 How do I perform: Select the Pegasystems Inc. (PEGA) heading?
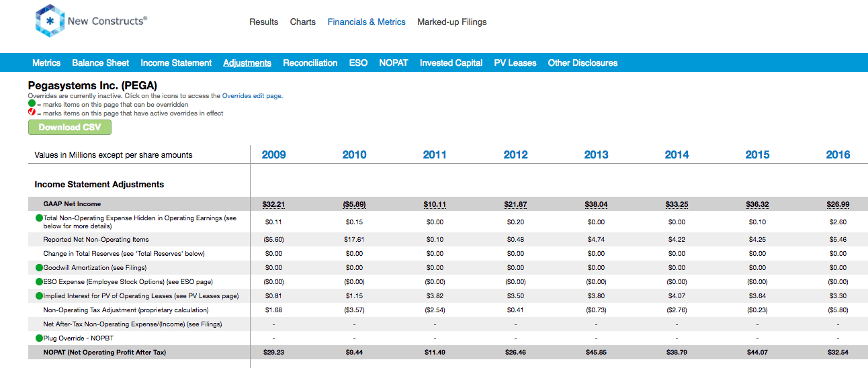93,86
